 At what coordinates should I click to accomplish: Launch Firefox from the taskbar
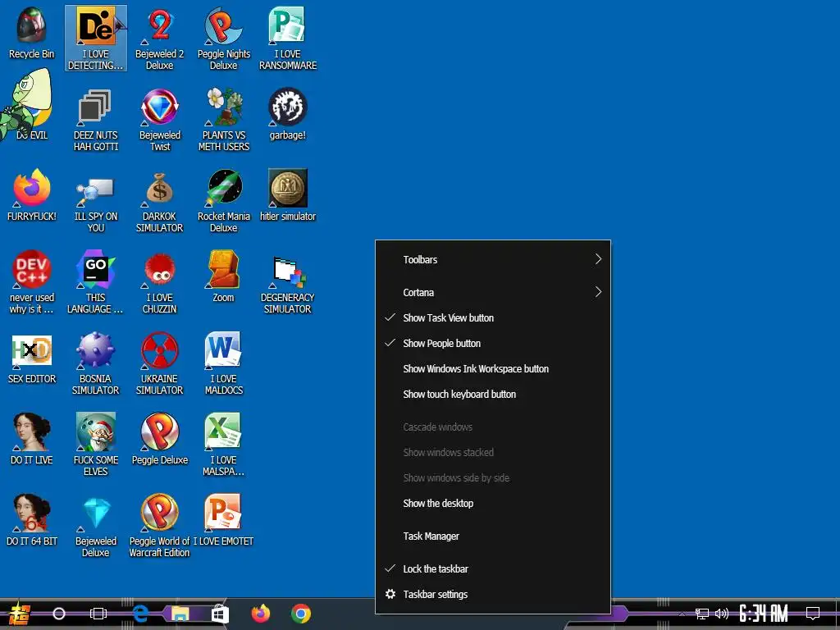point(261,614)
